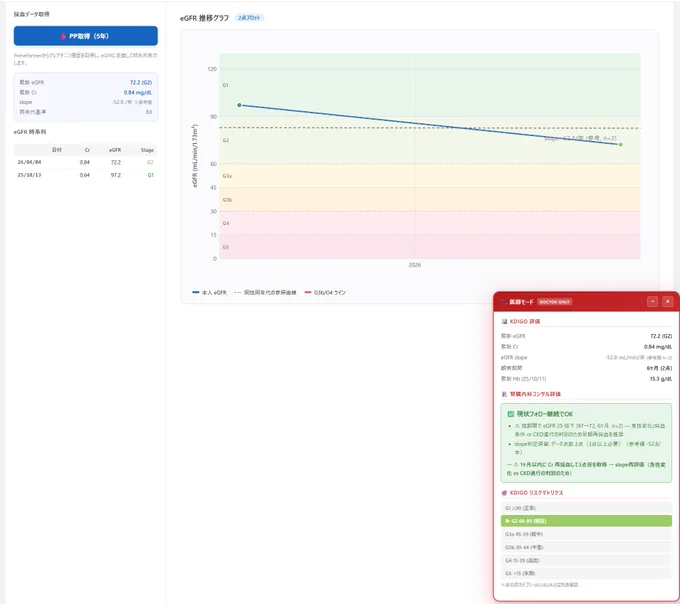The height and width of the screenshot is (604, 680).
Task: Click the 0.64 Cr cell in table
Action: [x=85, y=175]
